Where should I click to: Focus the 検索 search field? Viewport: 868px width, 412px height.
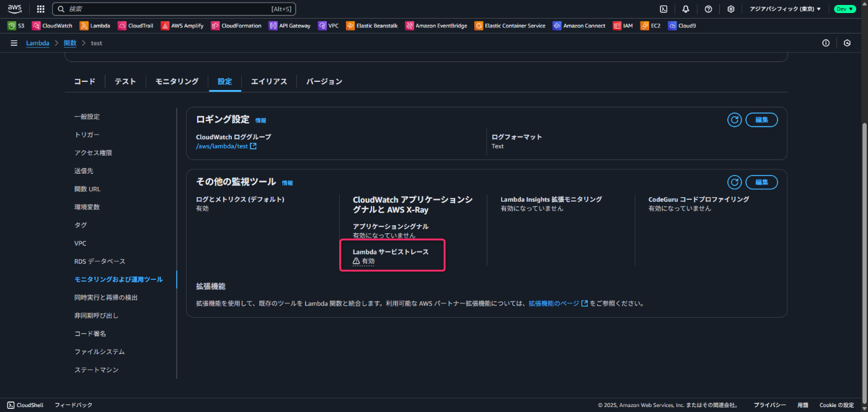click(x=174, y=9)
